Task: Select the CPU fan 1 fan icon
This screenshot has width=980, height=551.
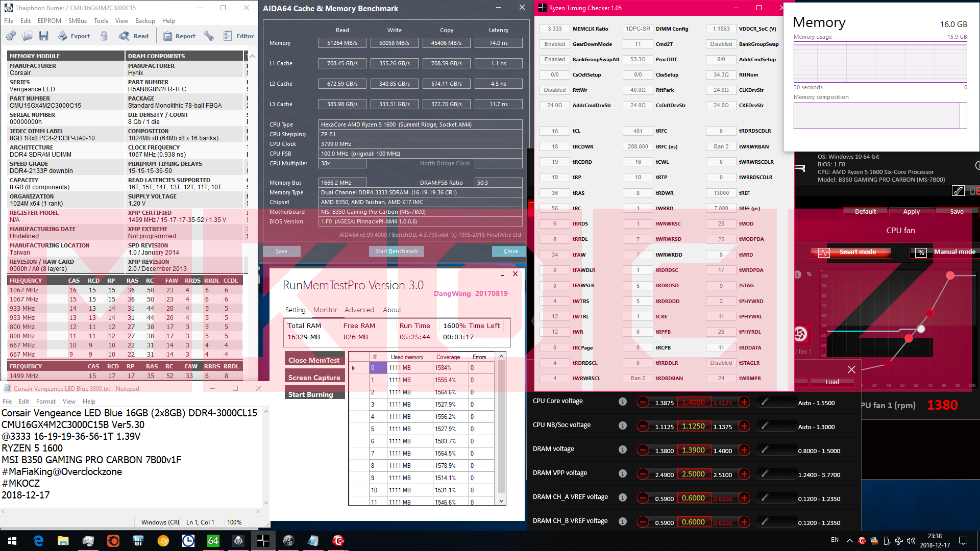Action: click(800, 334)
